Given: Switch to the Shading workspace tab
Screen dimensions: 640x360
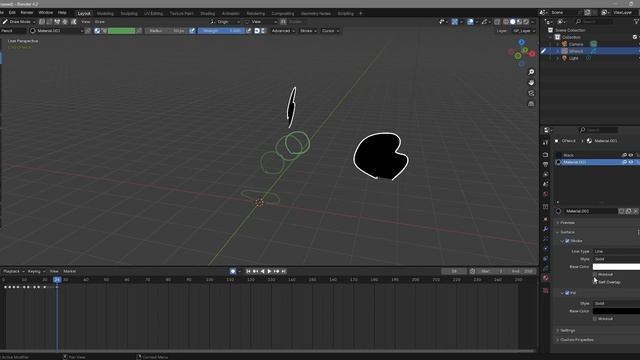Looking at the screenshot, I should [x=208, y=13].
